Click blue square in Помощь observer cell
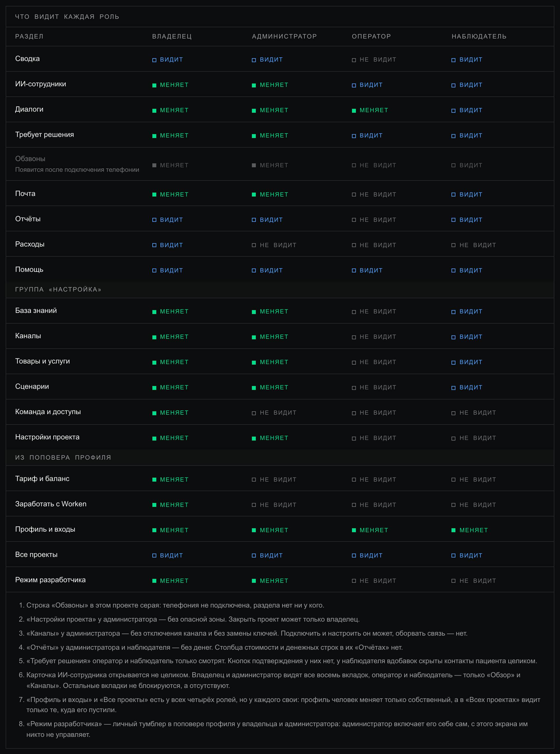The width and height of the screenshot is (560, 754). tap(453, 270)
